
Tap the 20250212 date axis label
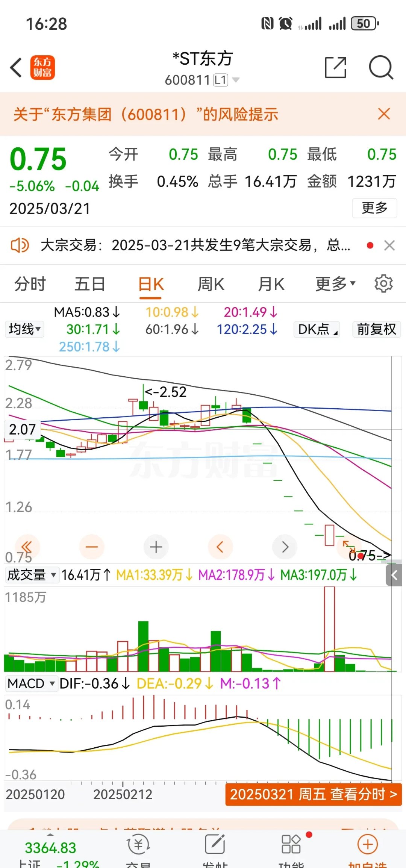123,794
